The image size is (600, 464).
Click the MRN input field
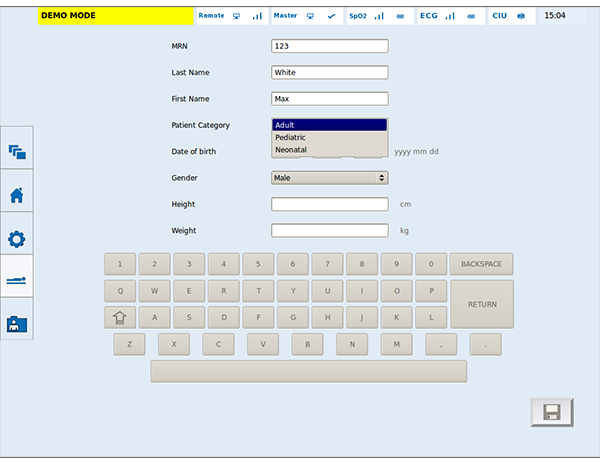point(329,46)
